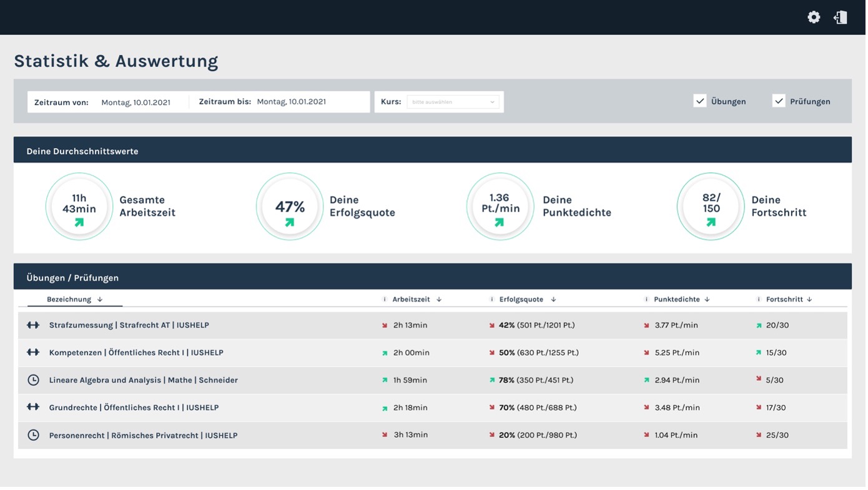Click the '15/30' progress value

tap(776, 353)
